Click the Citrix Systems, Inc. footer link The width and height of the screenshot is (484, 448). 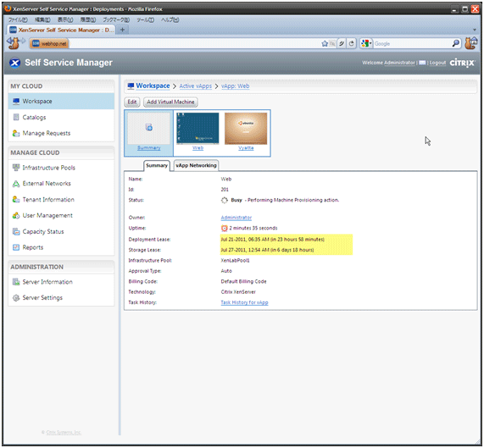point(64,432)
